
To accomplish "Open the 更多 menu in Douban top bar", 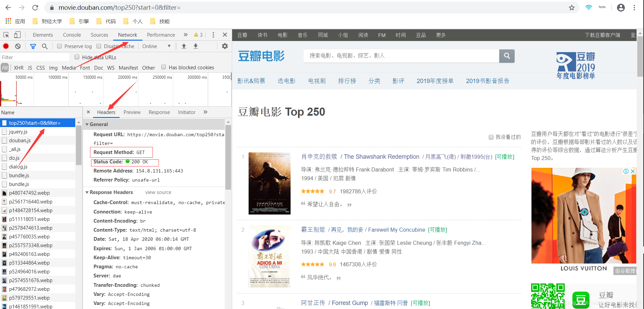I will point(441,35).
